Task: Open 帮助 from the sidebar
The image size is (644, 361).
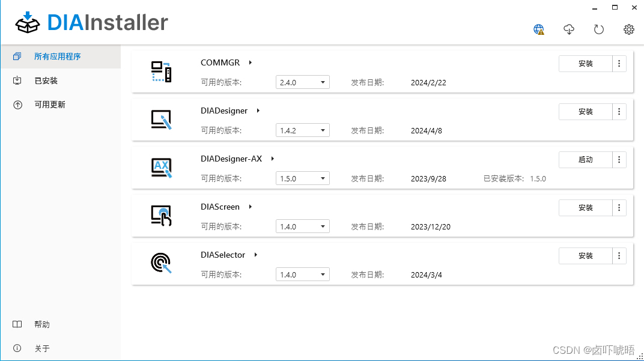Action: point(61,324)
